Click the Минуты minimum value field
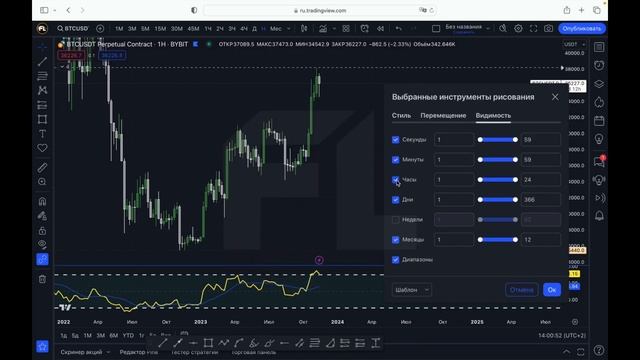Image resolution: width=640 pixels, height=360 pixels. click(454, 160)
